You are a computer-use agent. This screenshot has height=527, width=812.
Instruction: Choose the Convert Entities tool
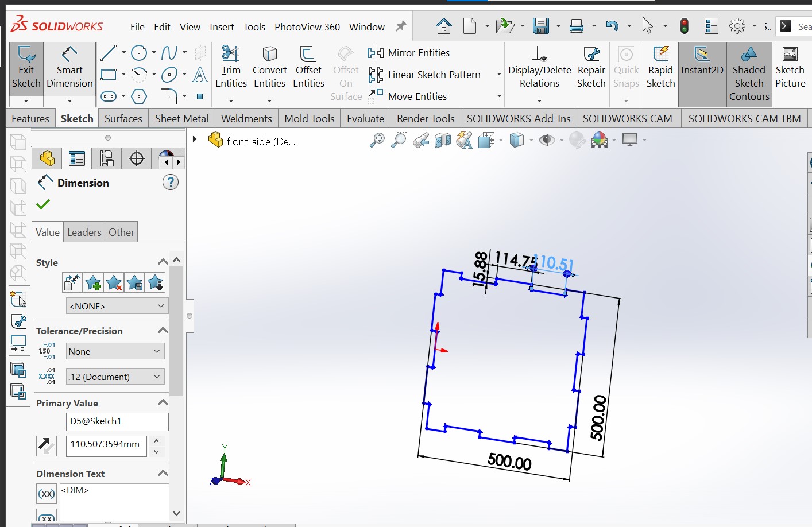coord(269,68)
